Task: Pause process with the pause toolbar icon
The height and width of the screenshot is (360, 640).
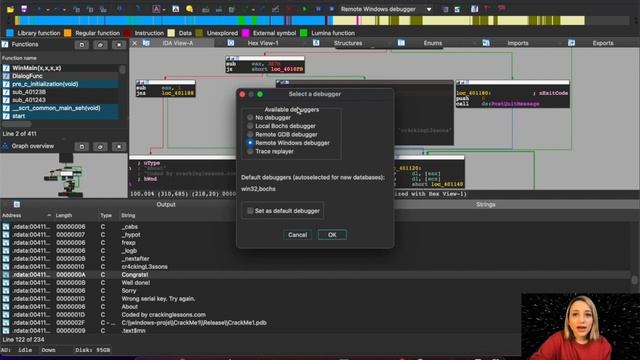Action: tap(318, 9)
